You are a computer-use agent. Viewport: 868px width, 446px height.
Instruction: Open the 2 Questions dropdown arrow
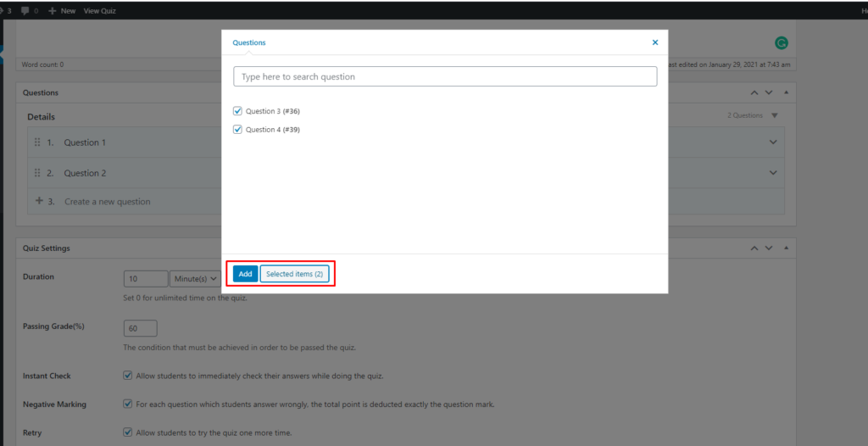click(x=774, y=116)
